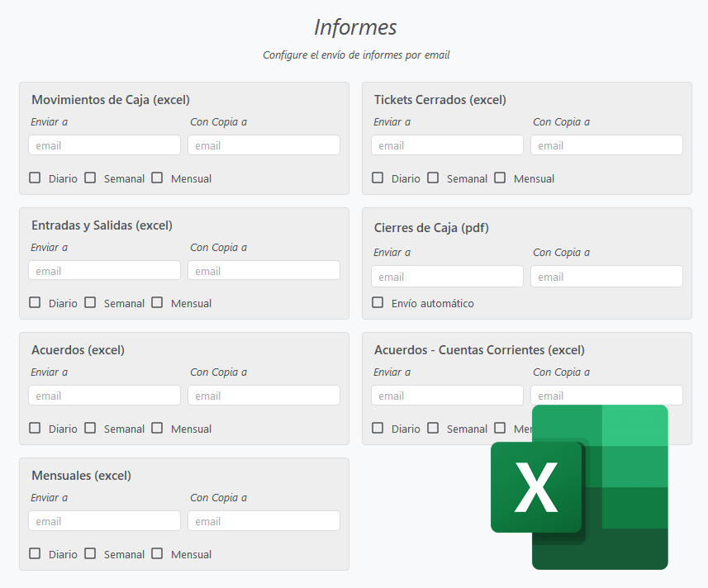The height and width of the screenshot is (588, 708).
Task: Focus Enviar a field in Entradas y Salidas
Action: pyautogui.click(x=104, y=271)
